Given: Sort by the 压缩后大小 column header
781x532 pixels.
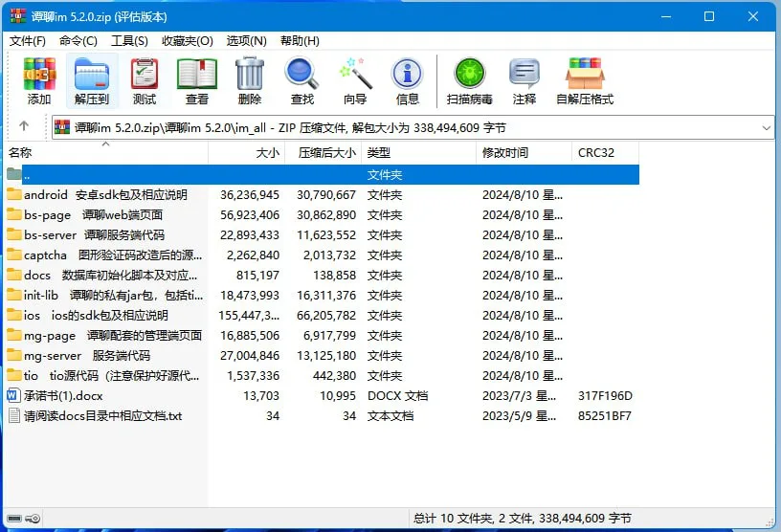Looking at the screenshot, I should coord(324,152).
